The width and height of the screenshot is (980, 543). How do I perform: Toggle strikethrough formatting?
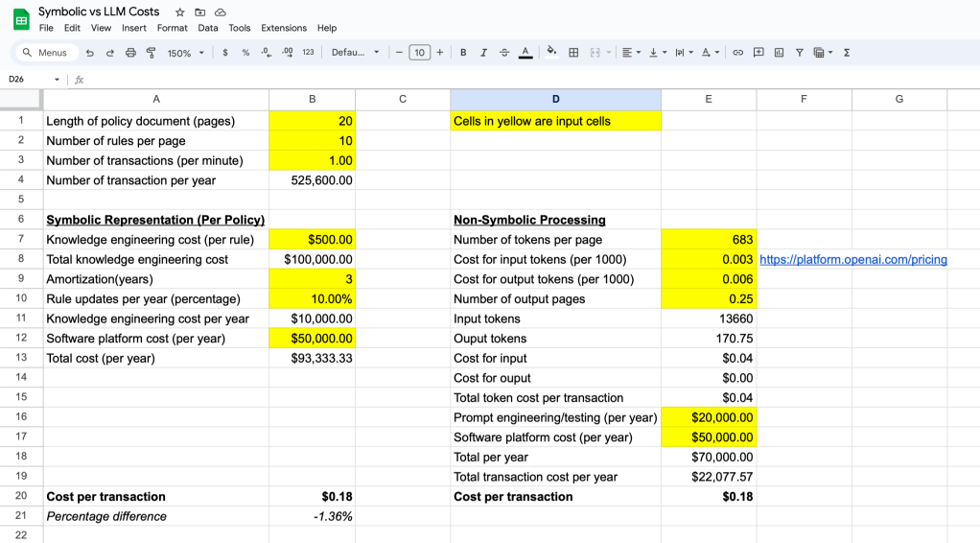click(504, 53)
